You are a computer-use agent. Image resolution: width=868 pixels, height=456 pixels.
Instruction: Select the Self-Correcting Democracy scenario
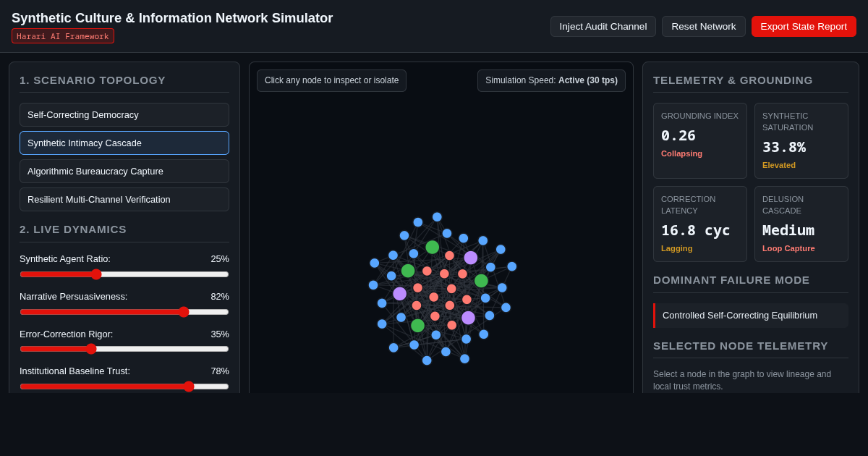[124, 114]
